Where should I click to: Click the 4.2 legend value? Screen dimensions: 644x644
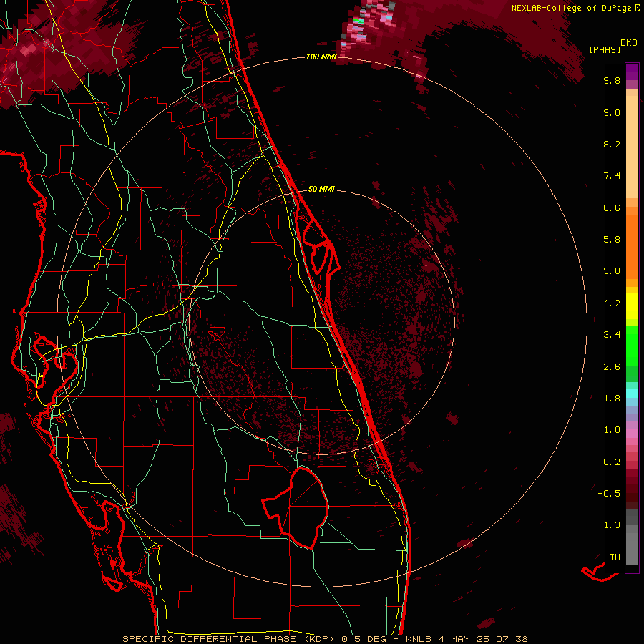tap(612, 303)
